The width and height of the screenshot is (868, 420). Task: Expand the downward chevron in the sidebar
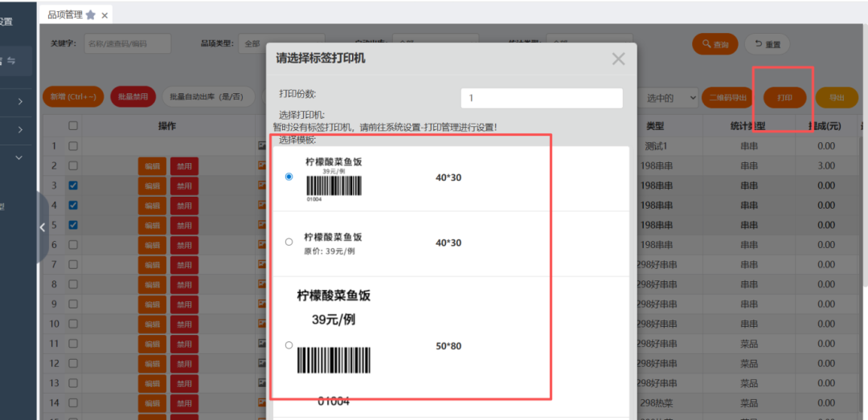click(x=19, y=157)
